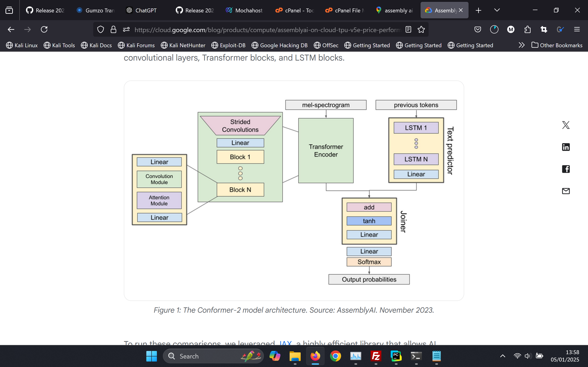This screenshot has width=588, height=367.
Task: Open the Extensions puzzle icon
Action: point(527,30)
